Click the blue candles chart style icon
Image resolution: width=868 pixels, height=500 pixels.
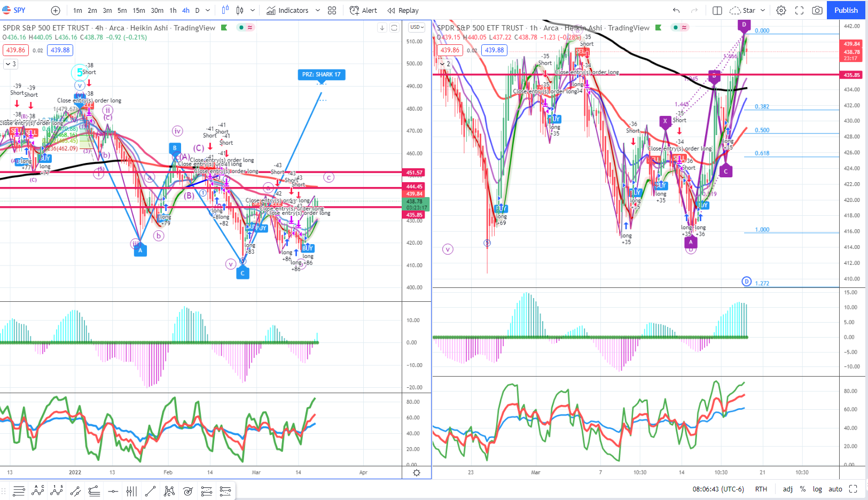(x=225, y=10)
